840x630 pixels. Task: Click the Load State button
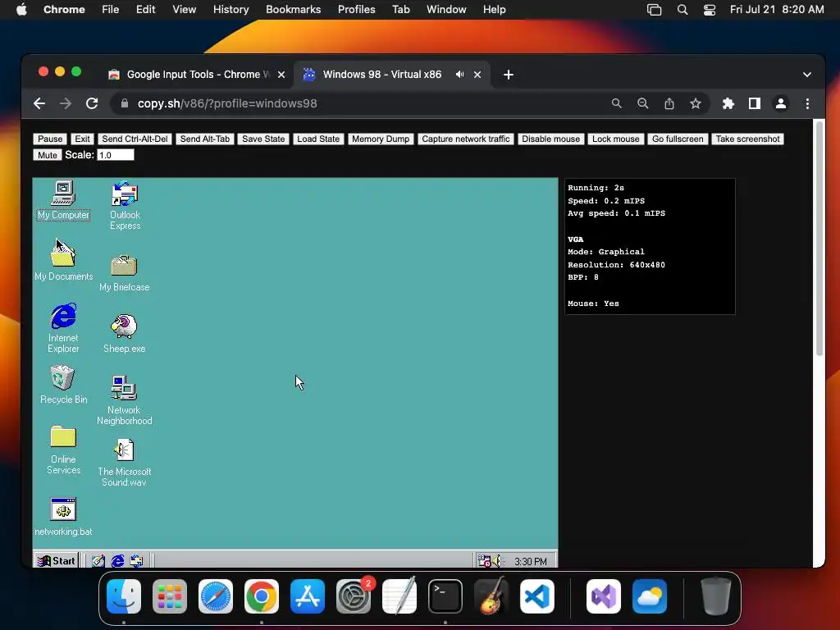tap(318, 139)
